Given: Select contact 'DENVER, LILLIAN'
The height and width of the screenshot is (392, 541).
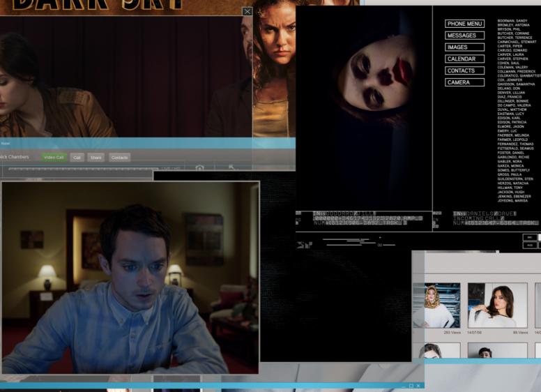Looking at the screenshot, I should pyautogui.click(x=511, y=93).
